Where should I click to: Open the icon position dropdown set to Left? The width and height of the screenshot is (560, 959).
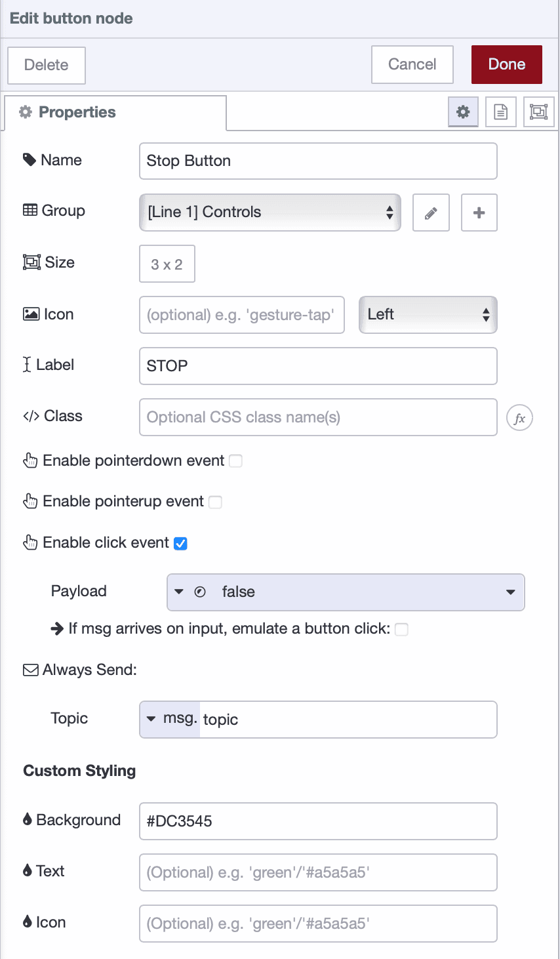coord(428,315)
